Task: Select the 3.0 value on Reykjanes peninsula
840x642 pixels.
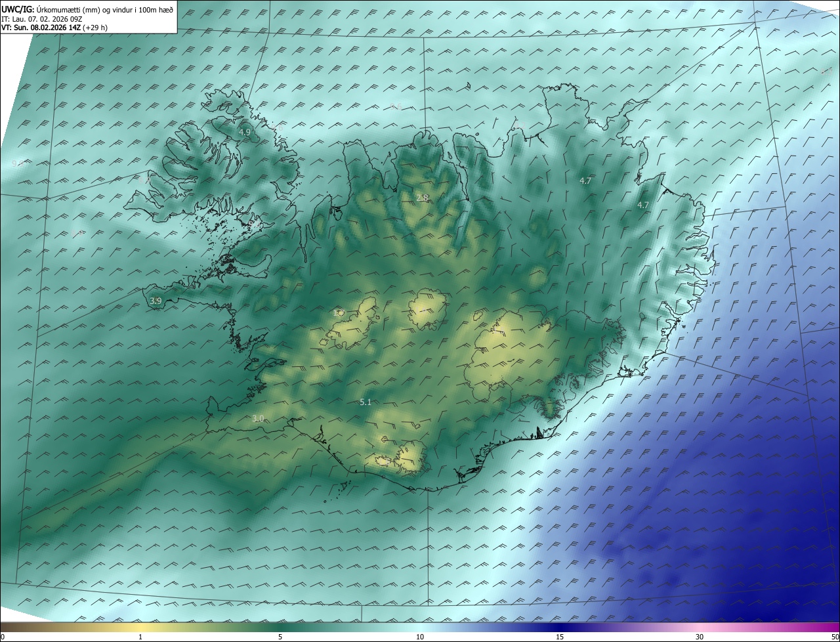Action: pos(258,418)
